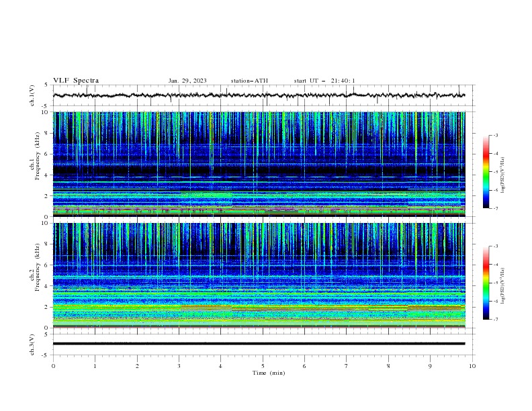
Task: Click inside the ch.2 spectrogram panel
Action: pyautogui.click(x=259, y=275)
